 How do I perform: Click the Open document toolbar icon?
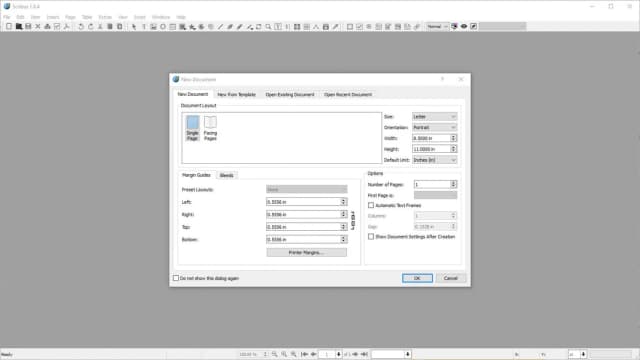(x=19, y=27)
